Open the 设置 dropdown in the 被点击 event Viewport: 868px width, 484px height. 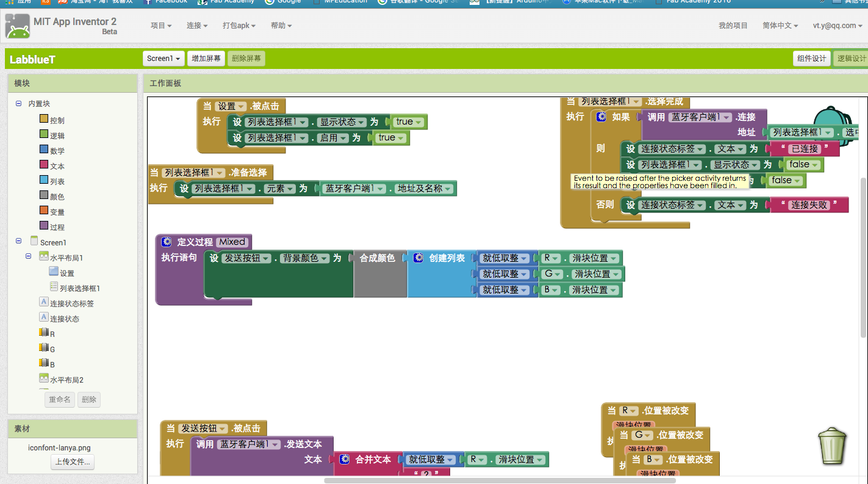tap(231, 106)
